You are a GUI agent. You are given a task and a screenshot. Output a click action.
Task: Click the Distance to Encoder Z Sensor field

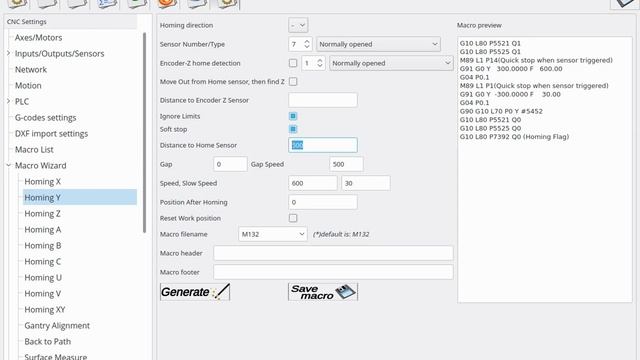click(x=323, y=100)
